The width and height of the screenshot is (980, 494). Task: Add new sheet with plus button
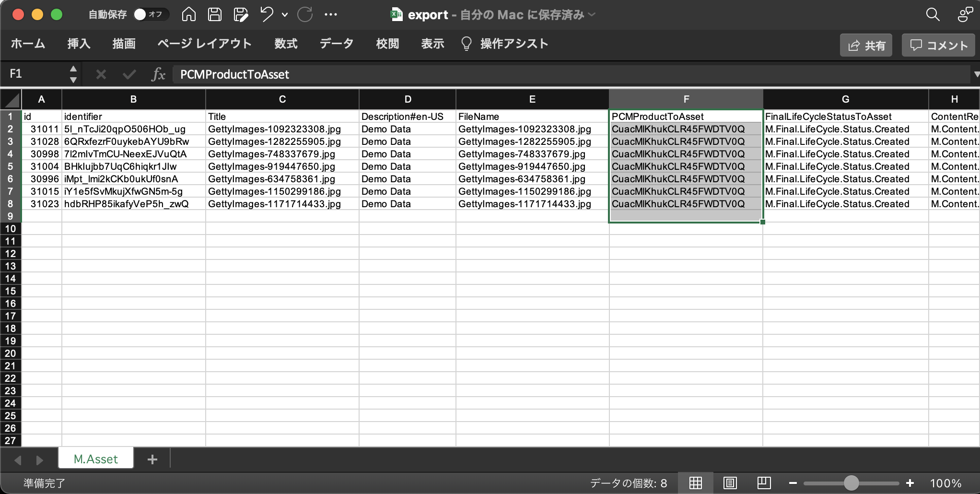coord(152,459)
